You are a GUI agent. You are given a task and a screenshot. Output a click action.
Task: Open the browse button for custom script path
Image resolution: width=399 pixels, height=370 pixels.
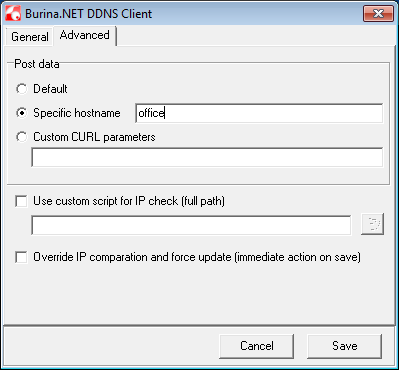tap(372, 224)
